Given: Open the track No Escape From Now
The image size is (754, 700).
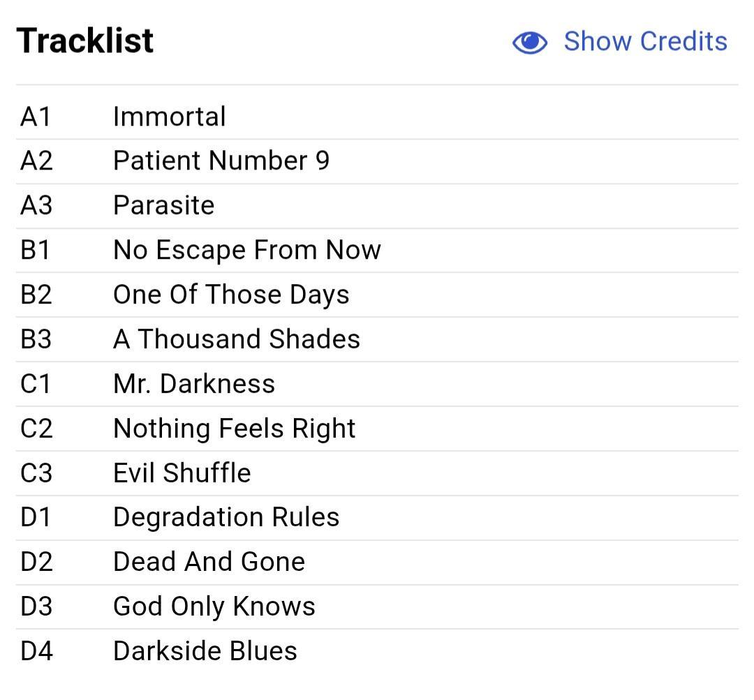Looking at the screenshot, I should (246, 250).
